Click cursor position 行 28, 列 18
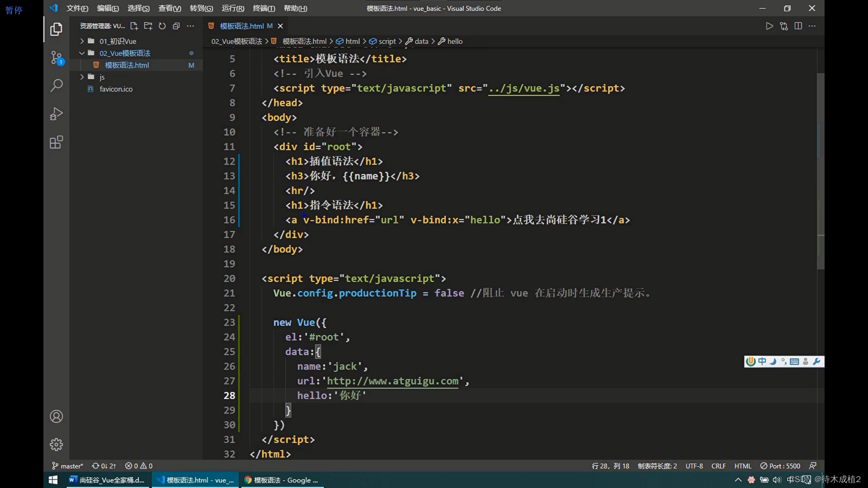 [x=610, y=466]
